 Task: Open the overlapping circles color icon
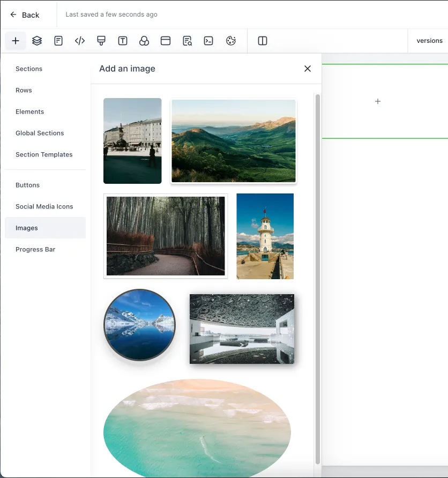pyautogui.click(x=144, y=41)
